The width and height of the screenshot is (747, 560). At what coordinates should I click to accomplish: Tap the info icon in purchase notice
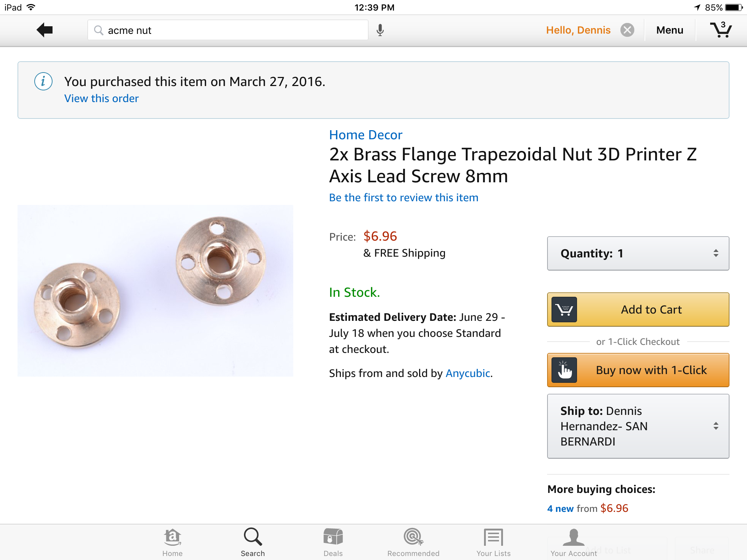pos(43,81)
